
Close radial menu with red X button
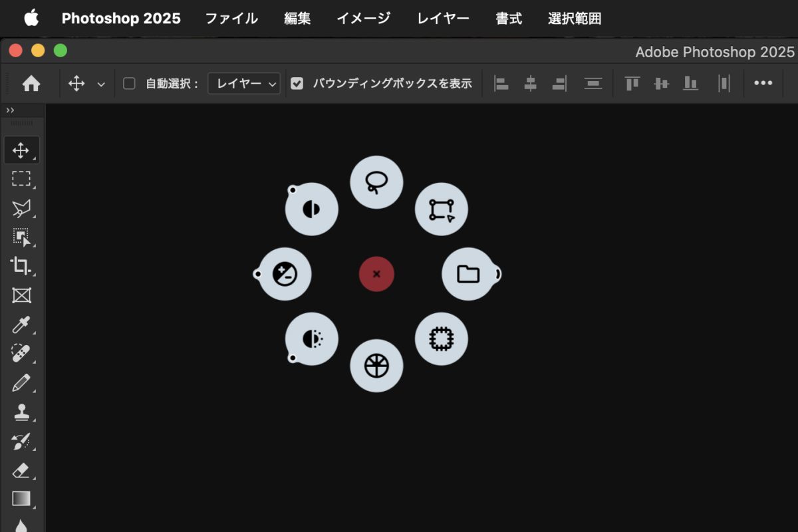click(376, 274)
